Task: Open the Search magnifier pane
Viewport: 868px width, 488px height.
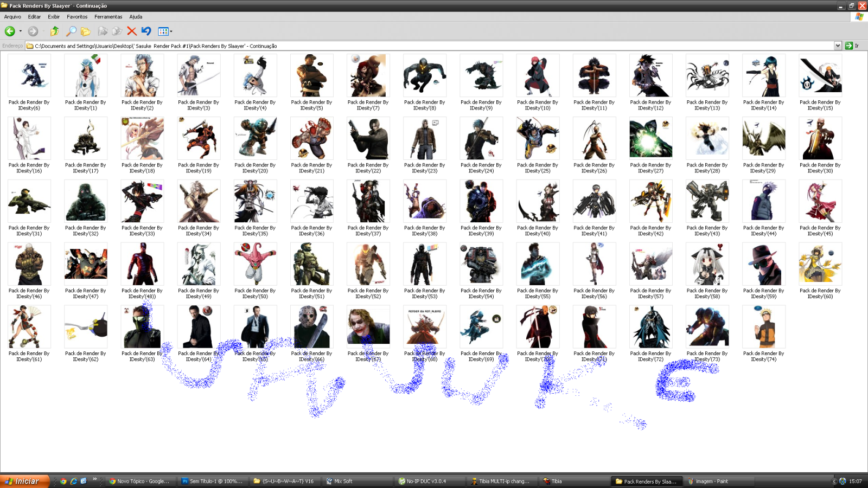Action: [x=71, y=31]
